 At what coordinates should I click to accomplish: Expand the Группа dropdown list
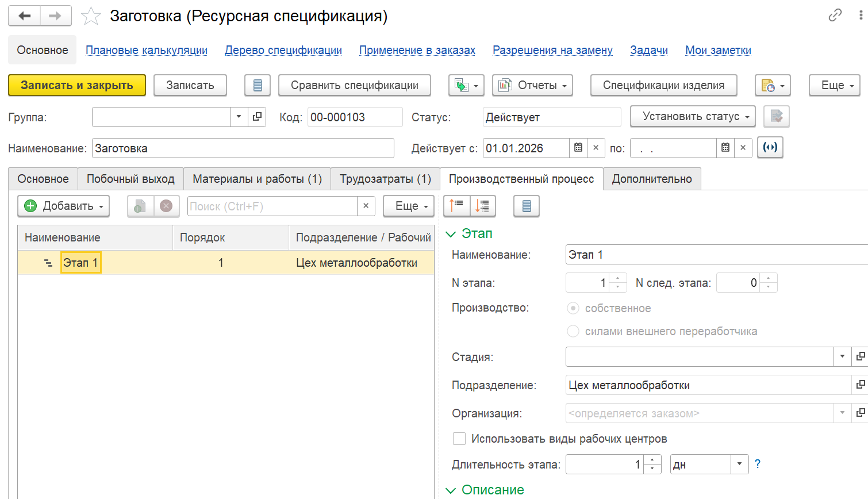pos(239,117)
